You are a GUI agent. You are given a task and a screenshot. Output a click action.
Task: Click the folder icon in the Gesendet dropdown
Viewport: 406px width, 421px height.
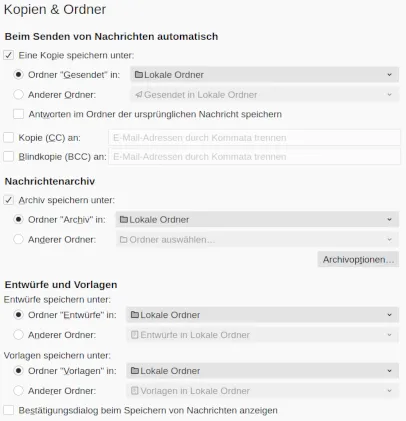coord(139,75)
